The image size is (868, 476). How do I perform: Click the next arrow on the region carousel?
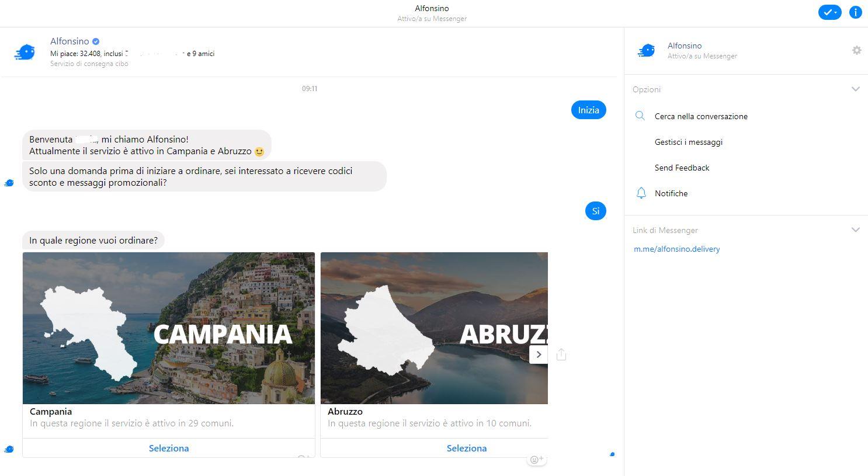coord(539,354)
